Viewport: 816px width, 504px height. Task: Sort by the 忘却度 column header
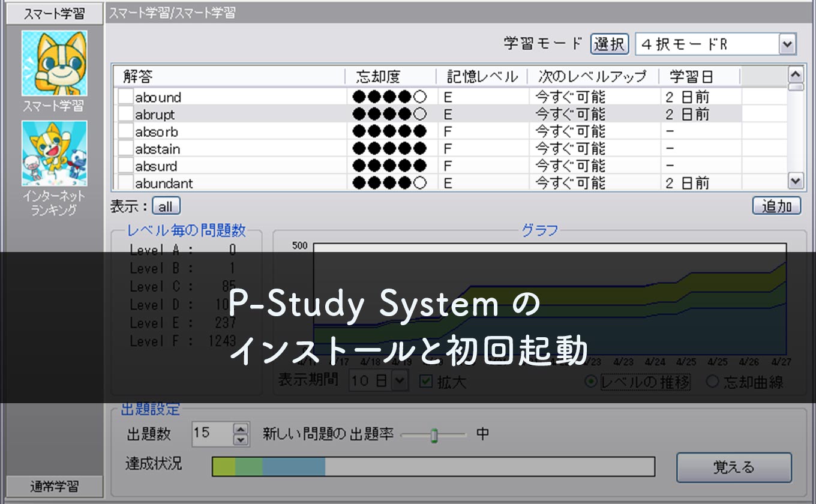pyautogui.click(x=391, y=76)
